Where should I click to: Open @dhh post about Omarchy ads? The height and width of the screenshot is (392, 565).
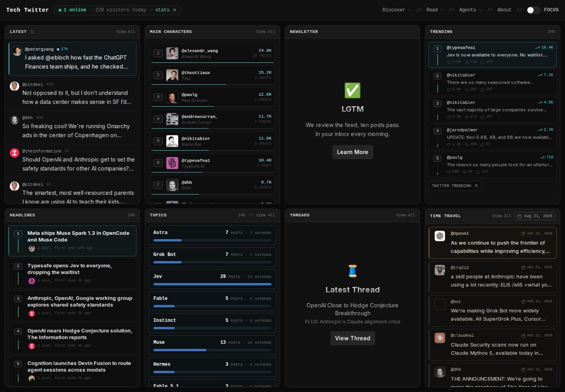tap(73, 127)
